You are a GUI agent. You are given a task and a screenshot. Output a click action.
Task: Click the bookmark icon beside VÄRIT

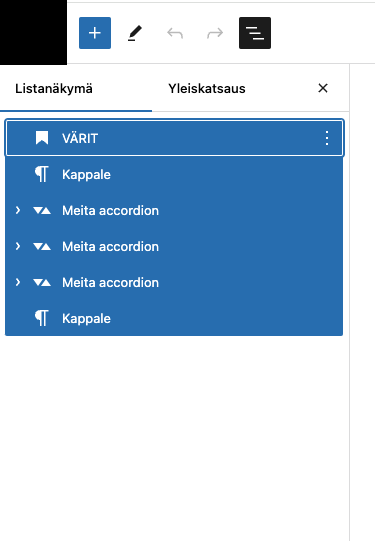pos(42,138)
